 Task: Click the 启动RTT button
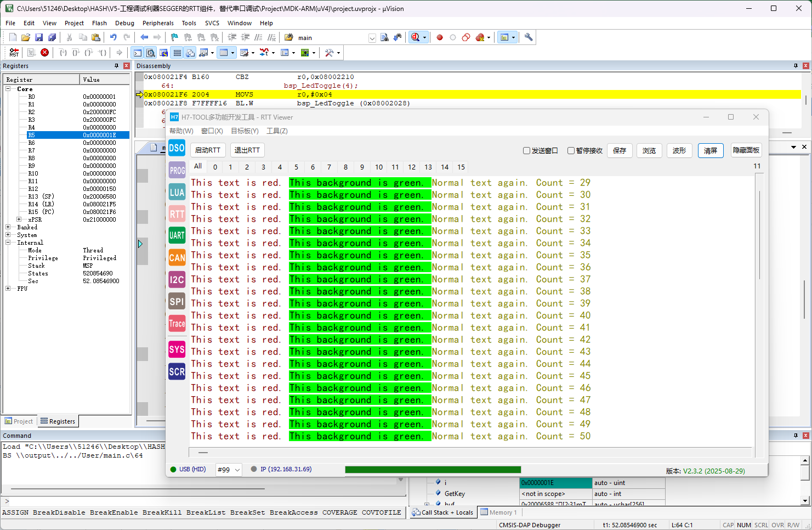(208, 150)
